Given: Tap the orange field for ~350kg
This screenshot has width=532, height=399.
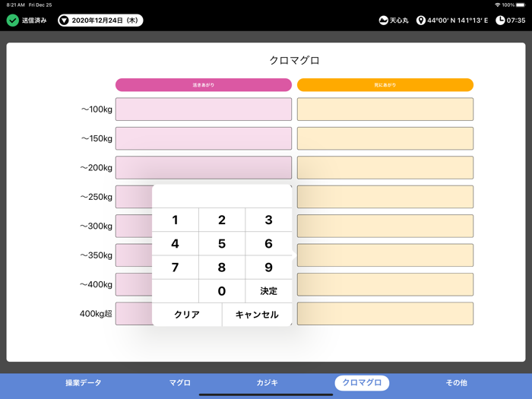Looking at the screenshot, I should coord(385,255).
